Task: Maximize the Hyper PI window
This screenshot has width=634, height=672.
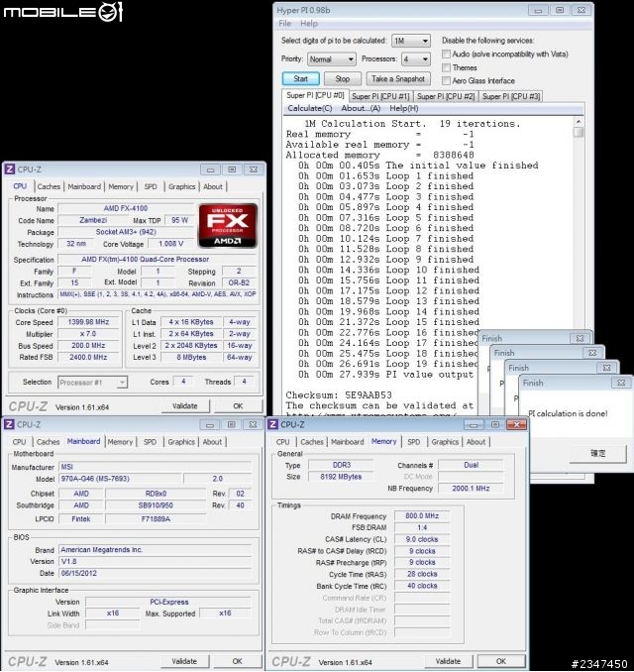Action: click(x=560, y=10)
